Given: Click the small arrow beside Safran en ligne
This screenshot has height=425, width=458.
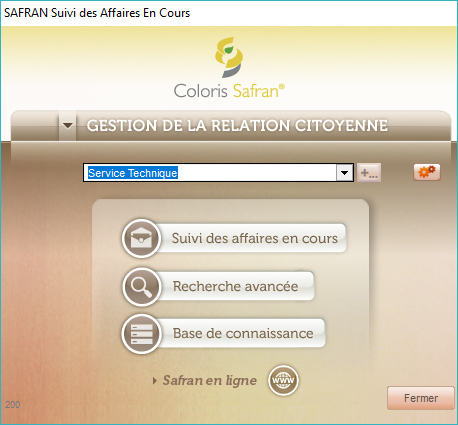Looking at the screenshot, I should (154, 381).
